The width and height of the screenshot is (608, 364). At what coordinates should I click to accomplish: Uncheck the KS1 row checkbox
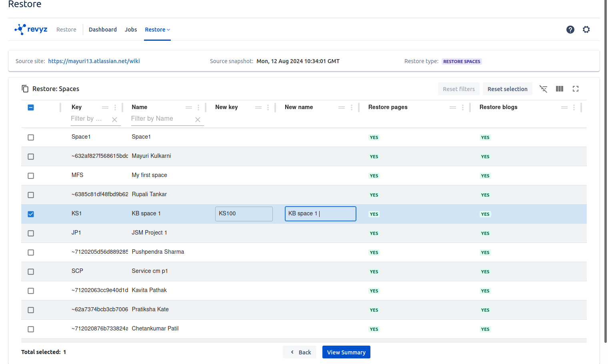click(31, 214)
